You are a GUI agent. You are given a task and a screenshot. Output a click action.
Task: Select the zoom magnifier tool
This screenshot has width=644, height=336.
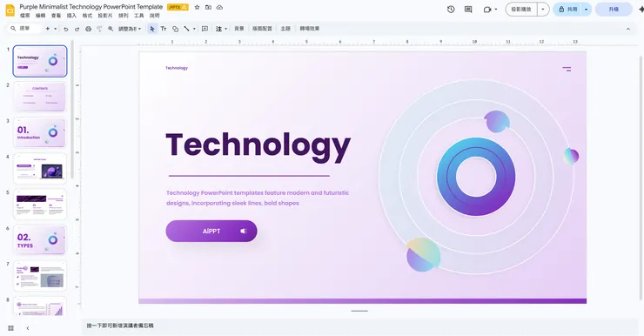(111, 29)
